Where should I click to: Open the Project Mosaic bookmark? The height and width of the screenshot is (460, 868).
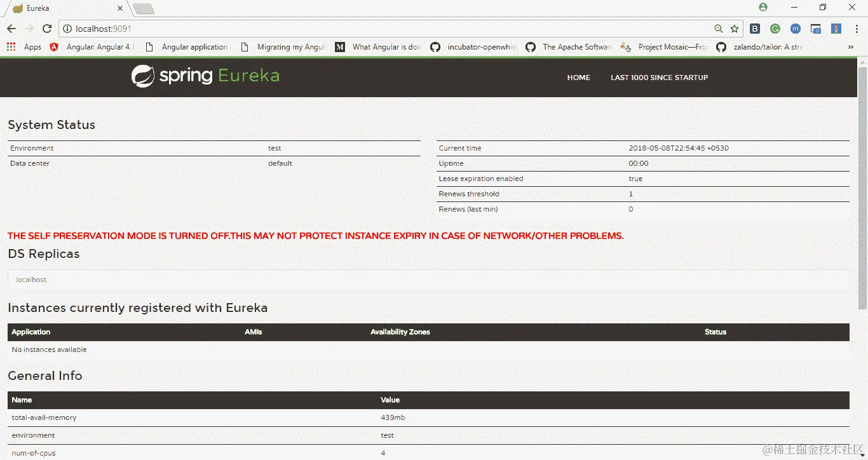[x=663, y=47]
